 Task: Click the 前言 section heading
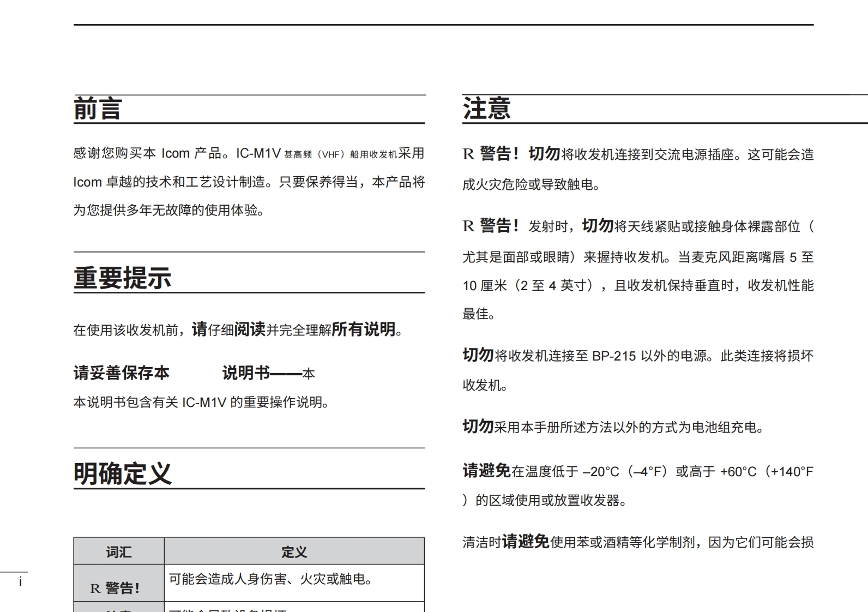point(98,109)
